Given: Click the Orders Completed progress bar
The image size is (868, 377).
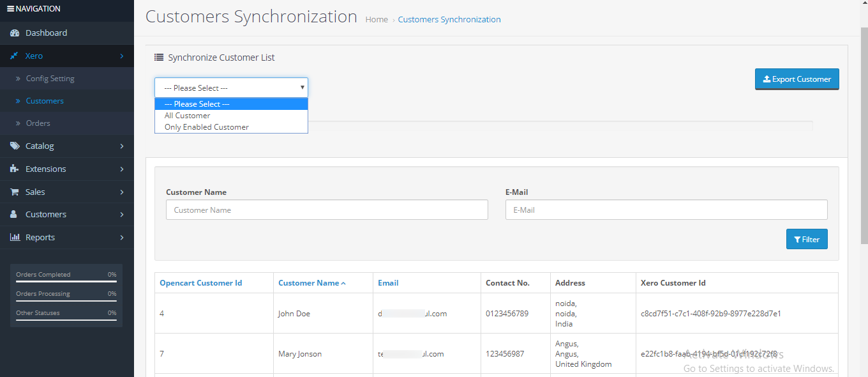Looking at the screenshot, I should tap(66, 281).
